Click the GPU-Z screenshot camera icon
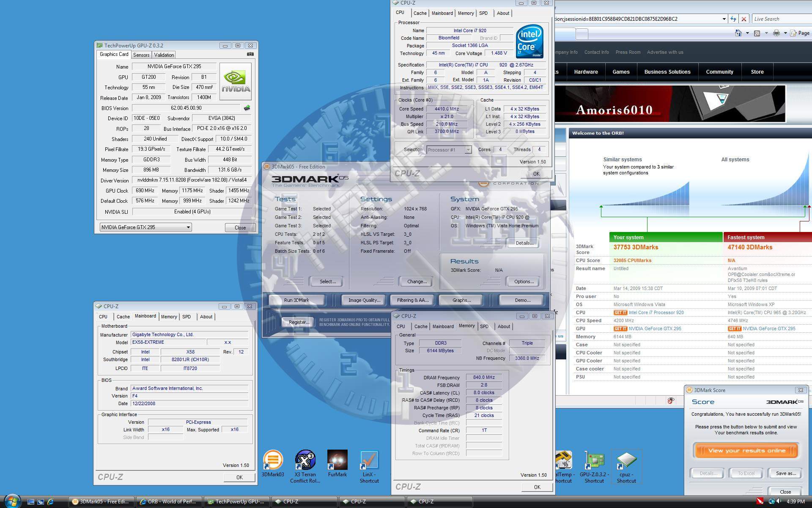812x508 pixels. pos(250,54)
